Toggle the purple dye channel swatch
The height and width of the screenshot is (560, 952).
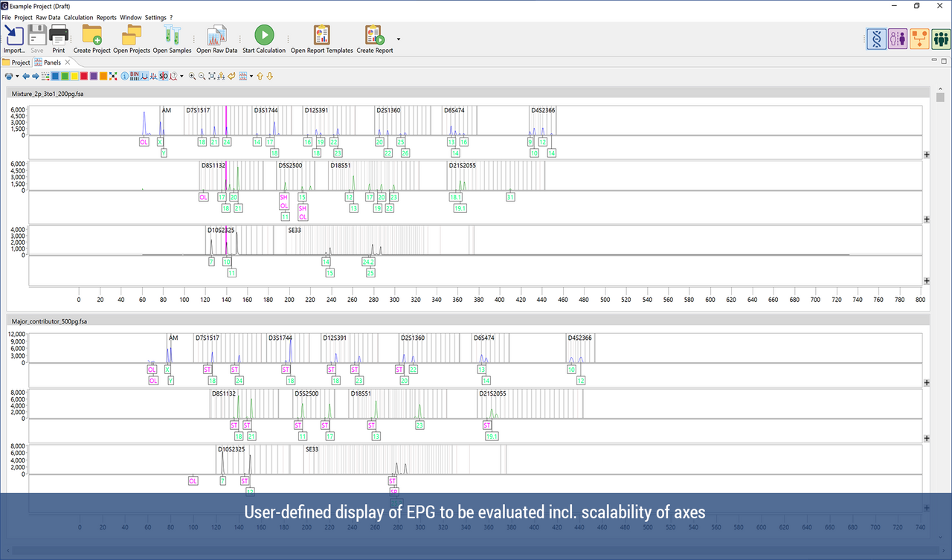94,76
